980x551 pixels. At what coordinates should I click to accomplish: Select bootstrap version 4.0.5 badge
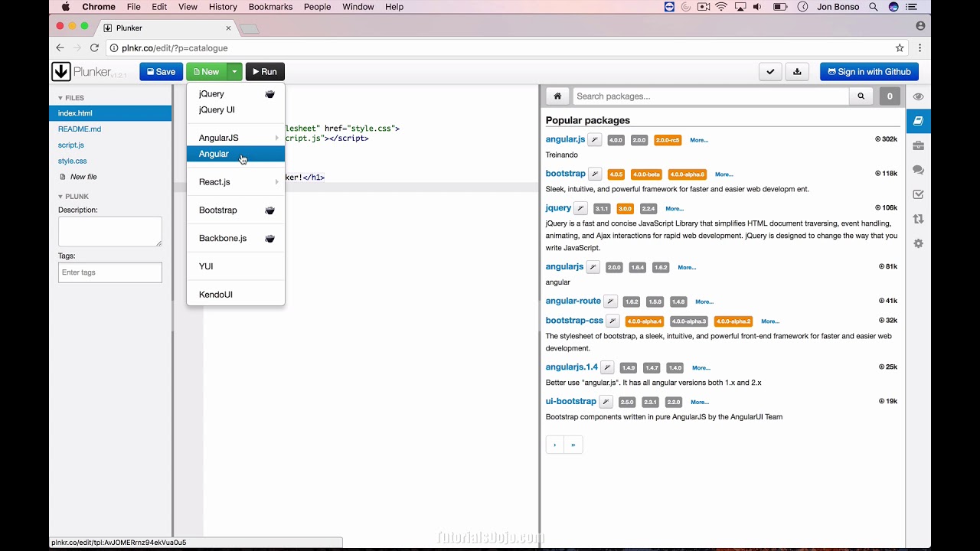click(x=616, y=174)
